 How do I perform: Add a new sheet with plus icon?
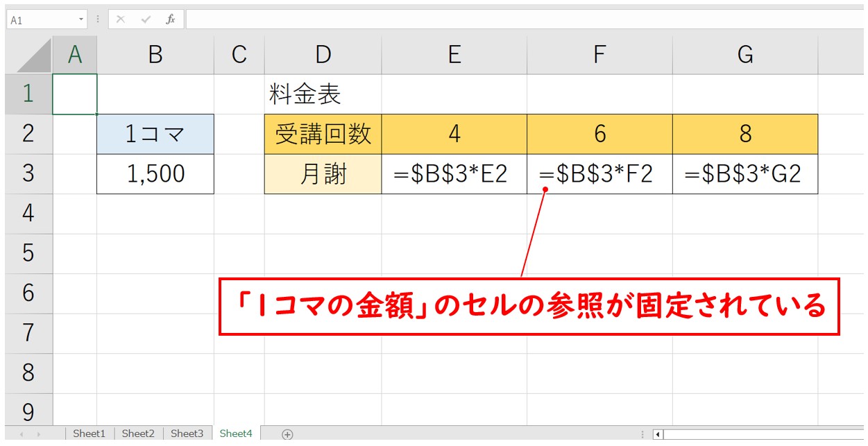(x=287, y=434)
